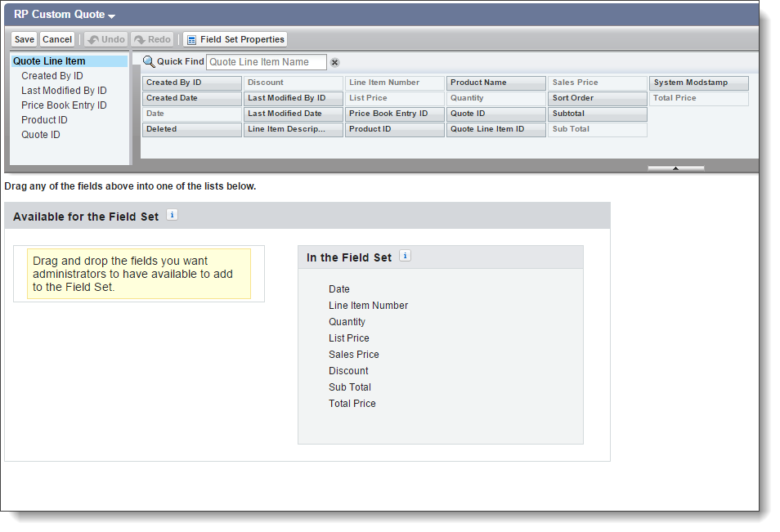
Task: Click the Undo button
Action: tap(106, 39)
